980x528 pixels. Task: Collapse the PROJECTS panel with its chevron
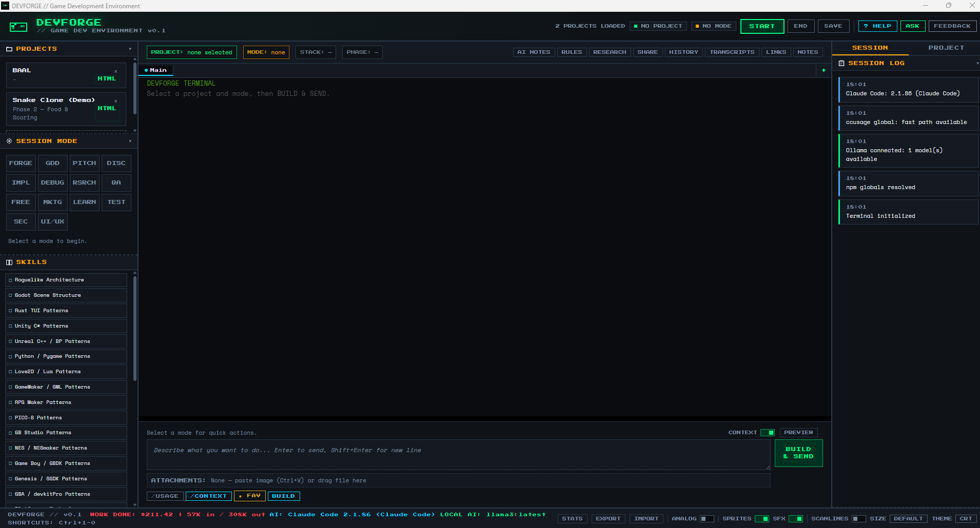click(x=130, y=49)
